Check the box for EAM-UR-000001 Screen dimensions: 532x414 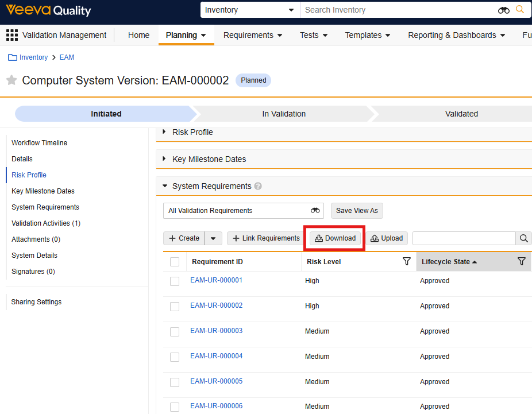175,281
